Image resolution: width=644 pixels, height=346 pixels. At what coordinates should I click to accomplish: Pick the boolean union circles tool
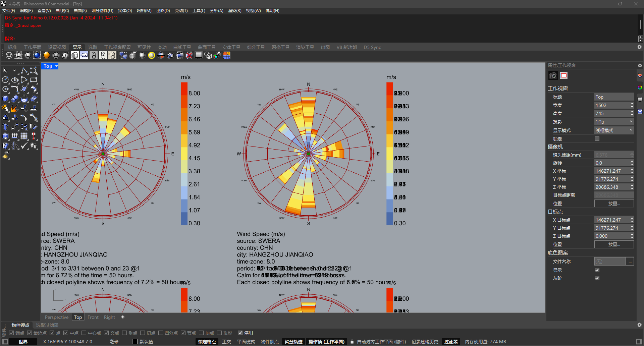click(5, 117)
